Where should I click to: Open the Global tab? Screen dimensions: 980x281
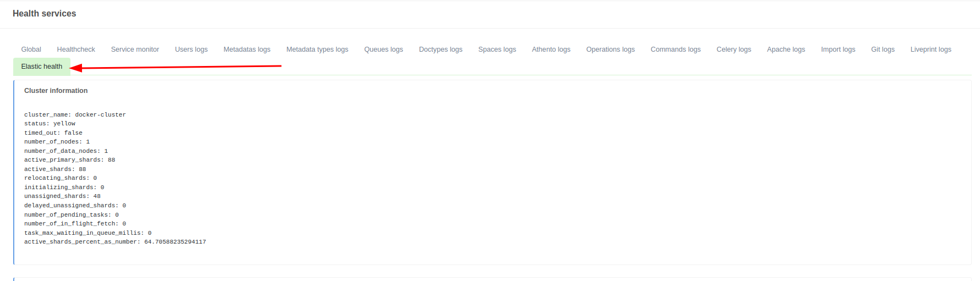pos(31,49)
